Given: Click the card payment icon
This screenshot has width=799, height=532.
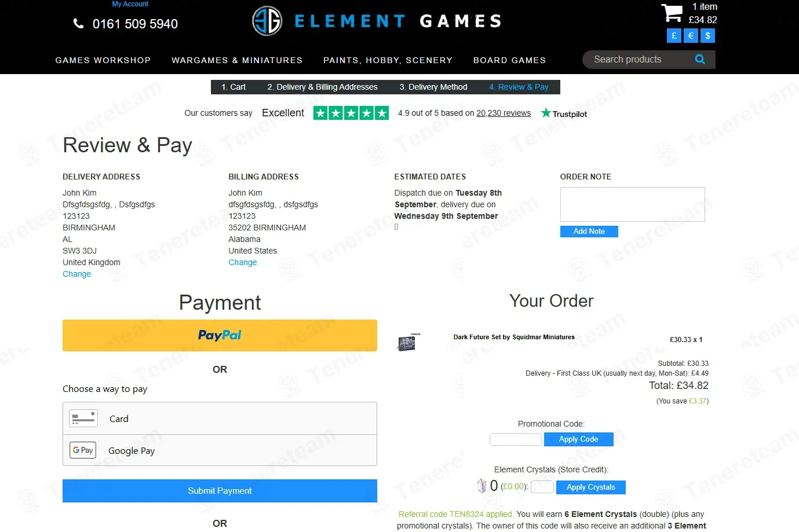Looking at the screenshot, I should pyautogui.click(x=83, y=418).
